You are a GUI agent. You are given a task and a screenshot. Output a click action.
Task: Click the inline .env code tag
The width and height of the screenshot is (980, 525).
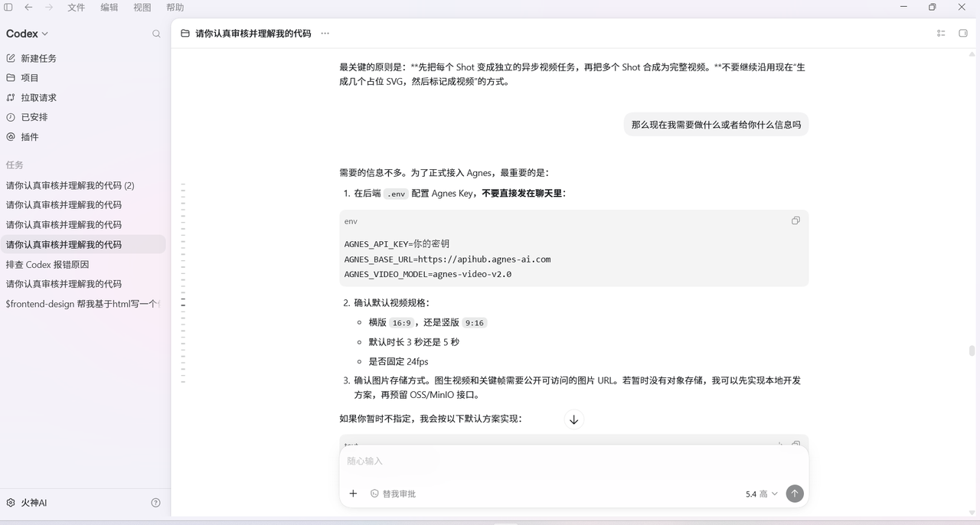pyautogui.click(x=396, y=194)
